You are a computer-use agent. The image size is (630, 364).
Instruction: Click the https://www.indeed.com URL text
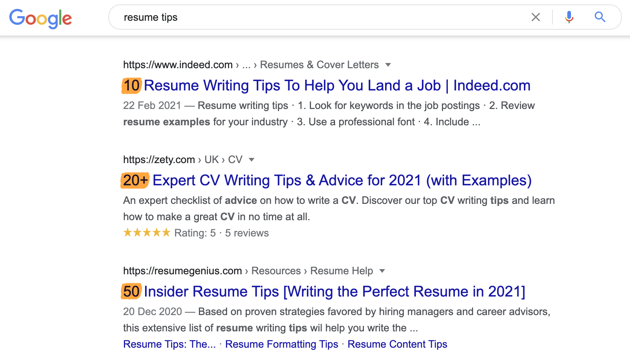178,65
